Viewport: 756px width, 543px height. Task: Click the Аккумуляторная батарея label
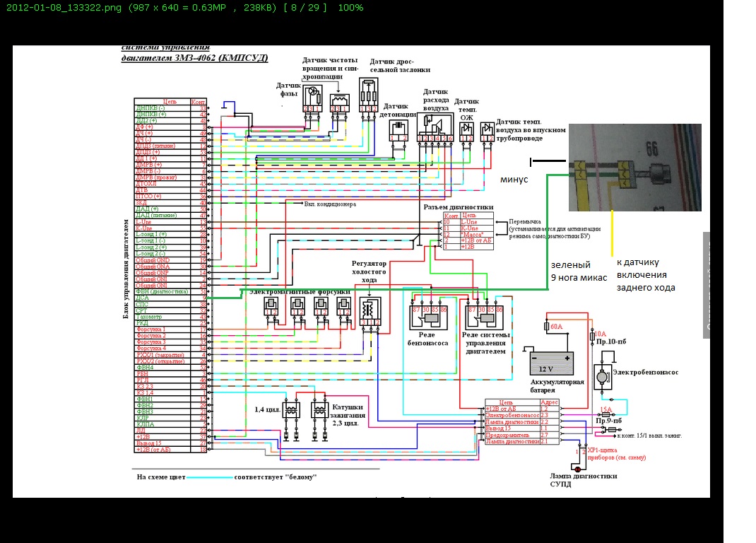click(557, 385)
